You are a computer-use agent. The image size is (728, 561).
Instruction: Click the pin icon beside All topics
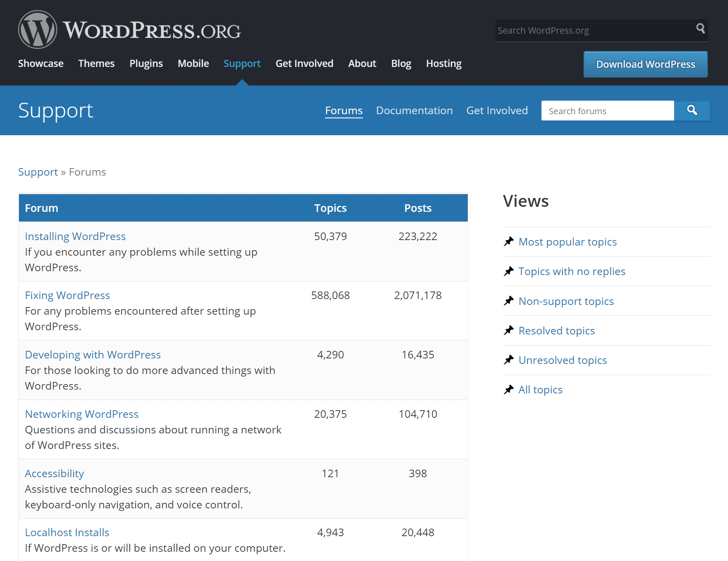point(509,389)
